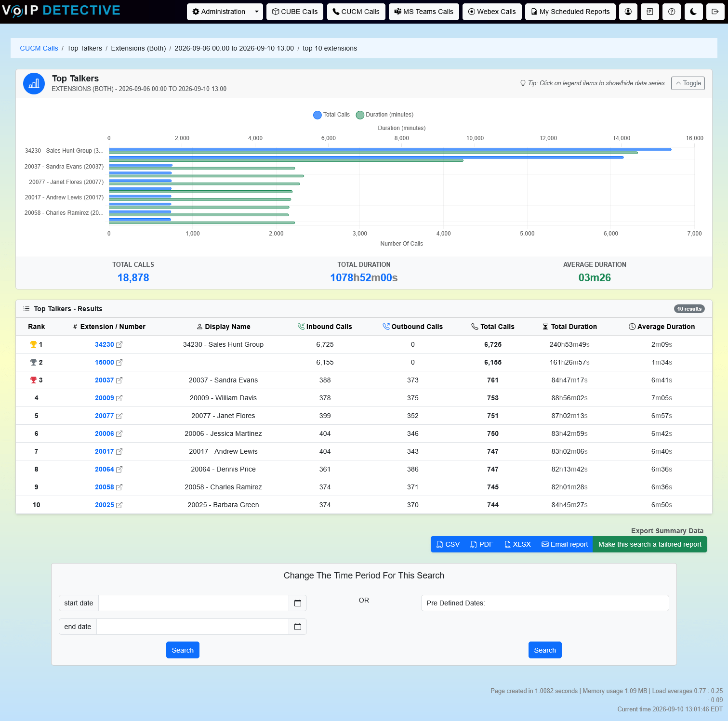This screenshot has width=728, height=721.
Task: Click external link icon beside 20017
Action: [119, 451]
